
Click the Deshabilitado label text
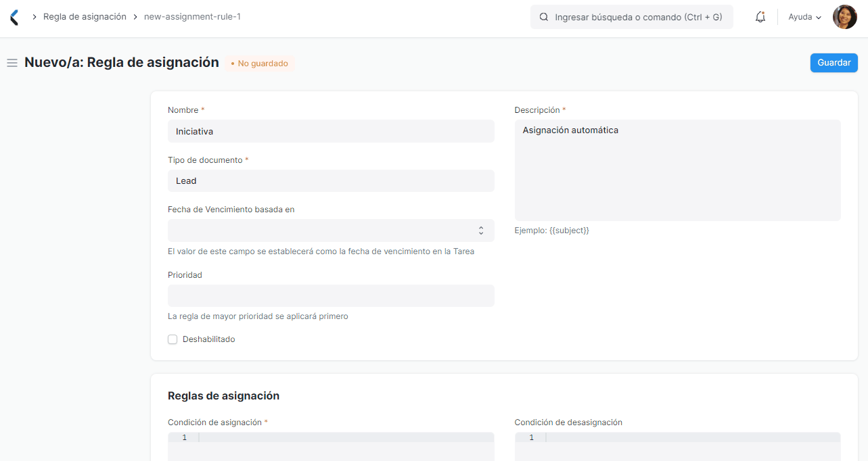(208, 339)
